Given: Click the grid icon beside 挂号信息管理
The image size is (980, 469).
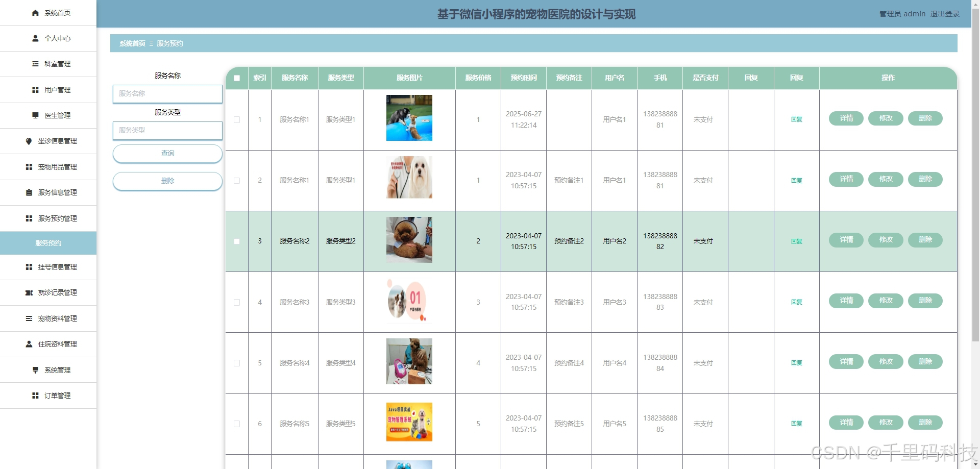Looking at the screenshot, I should [29, 267].
